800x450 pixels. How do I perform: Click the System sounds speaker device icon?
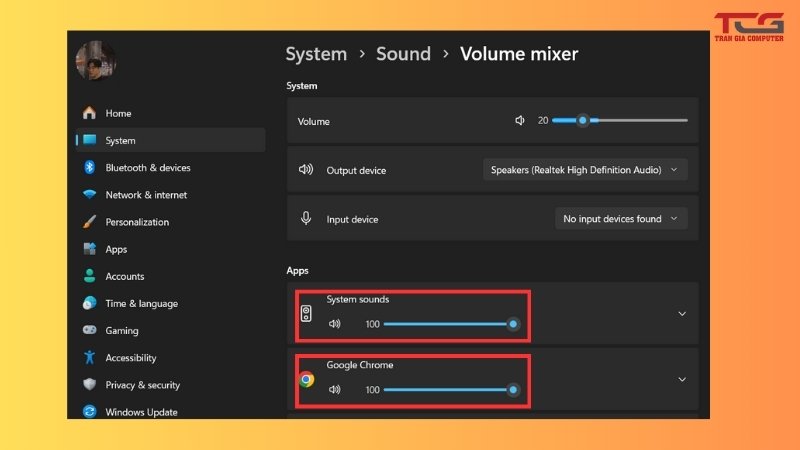pyautogui.click(x=306, y=314)
